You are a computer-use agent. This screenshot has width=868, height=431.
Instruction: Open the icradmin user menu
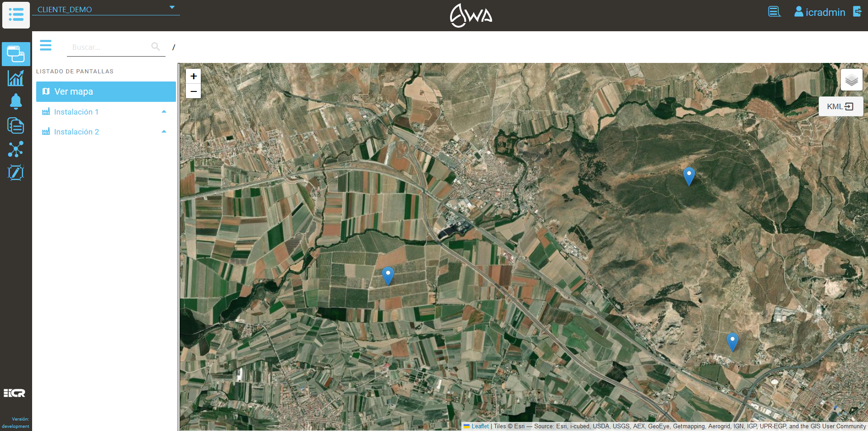click(x=820, y=12)
